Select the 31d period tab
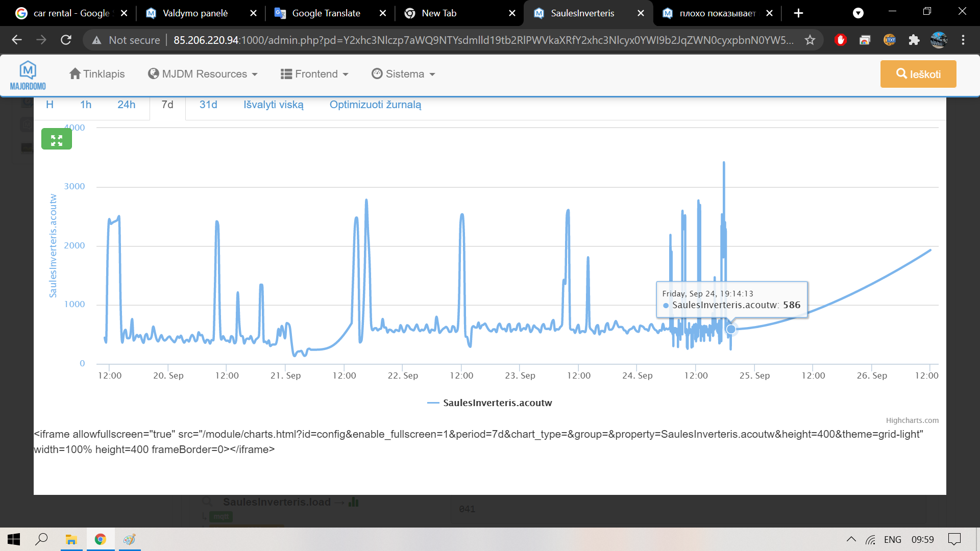 (x=208, y=105)
